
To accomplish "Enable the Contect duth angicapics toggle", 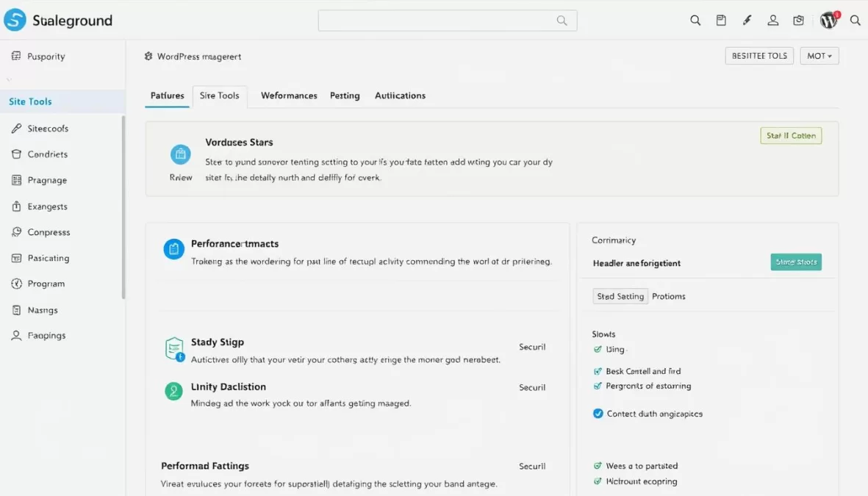I will coord(598,413).
